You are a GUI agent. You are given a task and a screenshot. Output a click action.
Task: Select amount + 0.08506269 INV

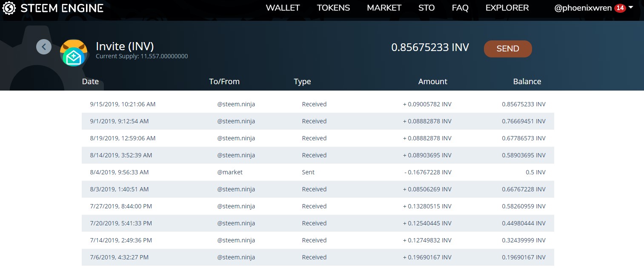coord(427,189)
